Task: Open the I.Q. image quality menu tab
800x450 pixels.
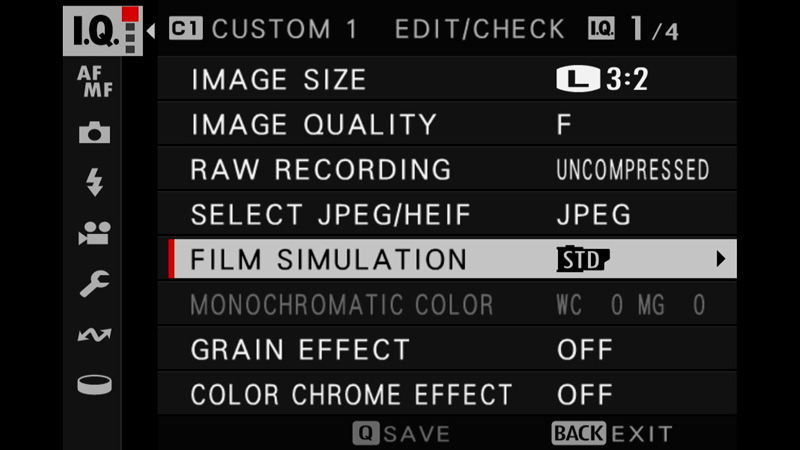Action: [103, 31]
